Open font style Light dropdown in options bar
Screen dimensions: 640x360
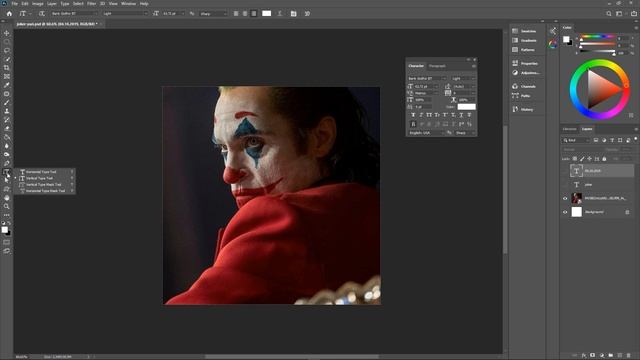(x=124, y=13)
